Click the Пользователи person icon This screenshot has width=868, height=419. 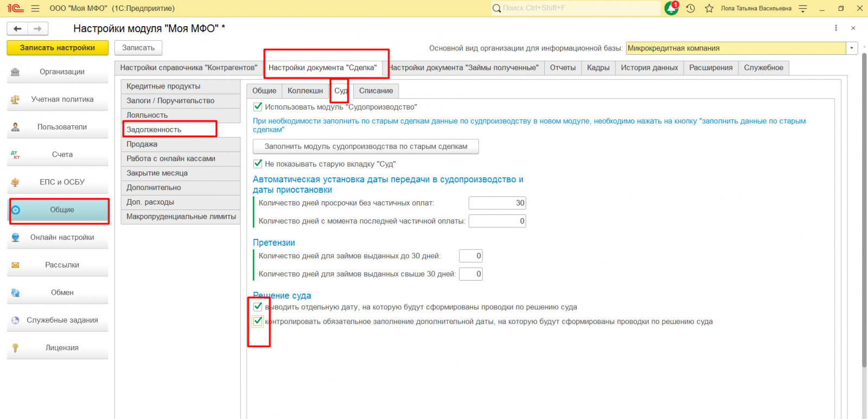click(x=15, y=127)
